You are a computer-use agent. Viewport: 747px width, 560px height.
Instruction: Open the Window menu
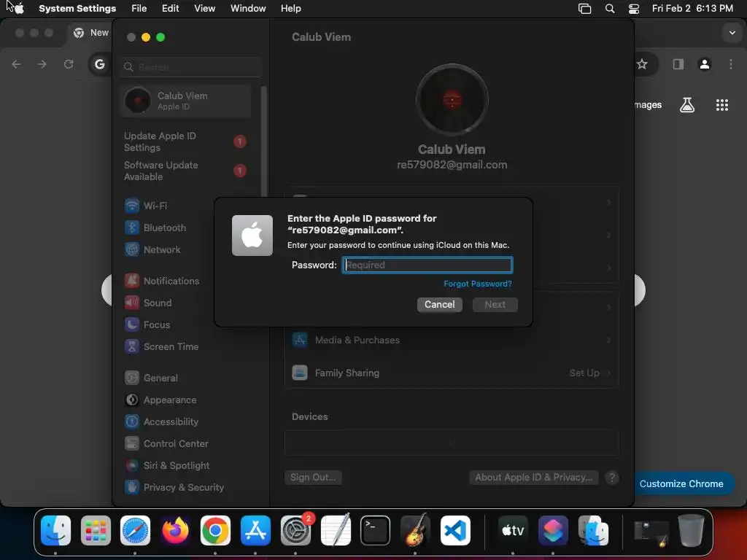pyautogui.click(x=248, y=9)
